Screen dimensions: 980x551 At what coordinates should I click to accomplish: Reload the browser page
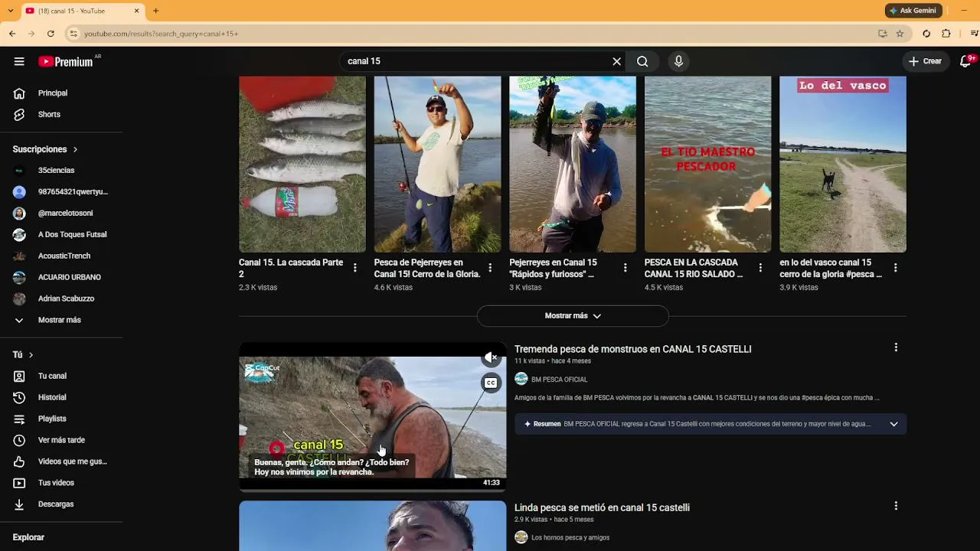[x=51, y=34]
